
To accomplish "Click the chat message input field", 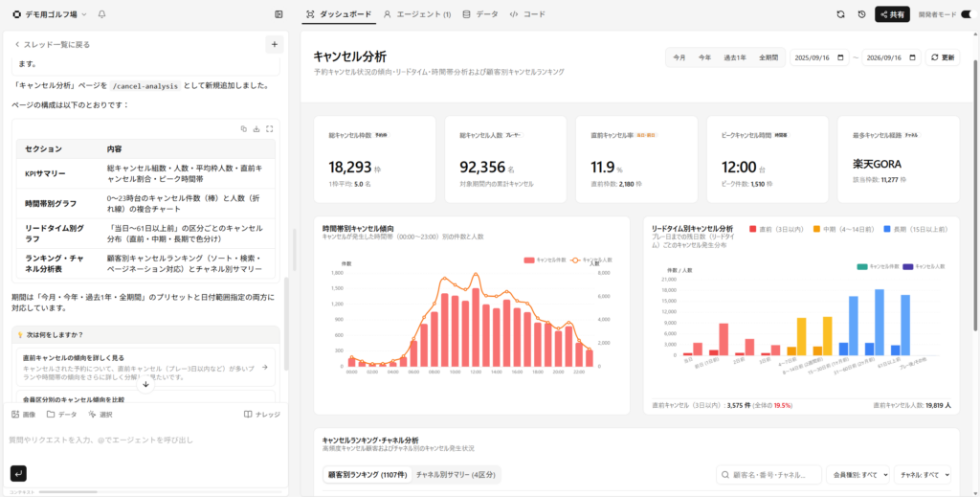I will (x=145, y=441).
